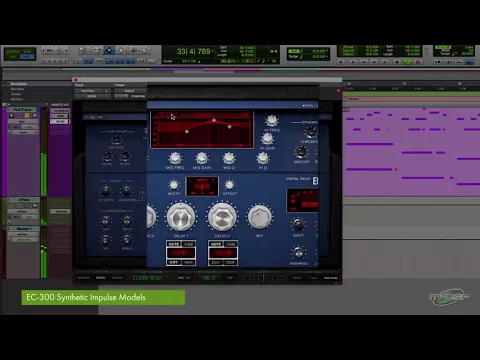Click the main counter 33|4|769 display

pos(194,51)
